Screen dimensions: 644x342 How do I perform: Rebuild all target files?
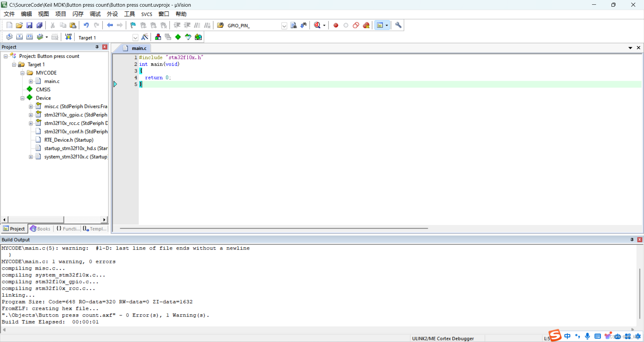click(x=30, y=37)
